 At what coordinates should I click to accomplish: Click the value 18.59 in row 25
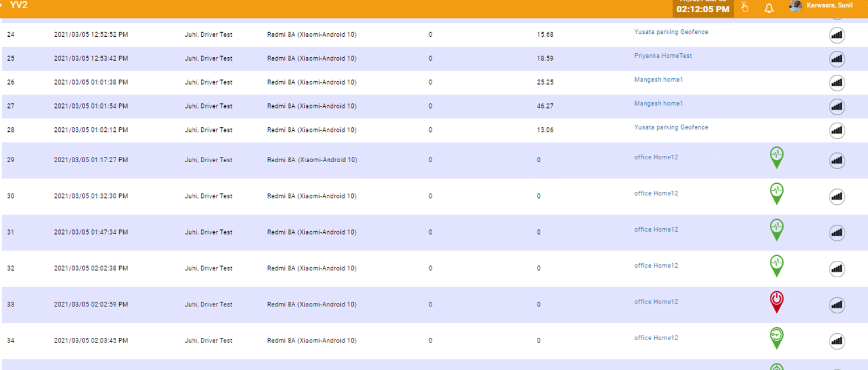(545, 59)
